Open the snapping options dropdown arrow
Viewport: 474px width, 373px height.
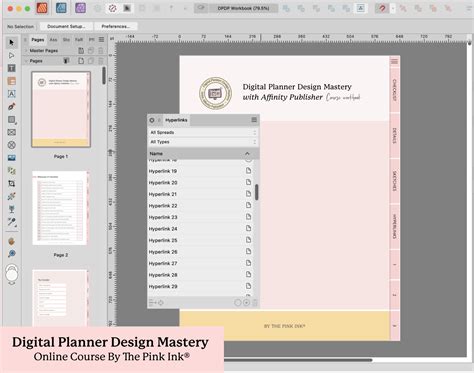click(393, 8)
